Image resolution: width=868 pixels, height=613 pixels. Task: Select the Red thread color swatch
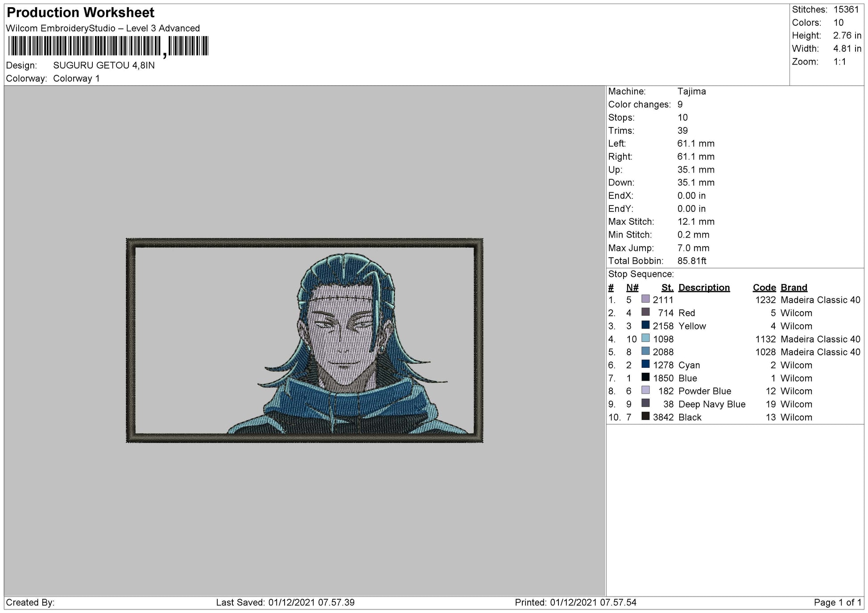(x=645, y=312)
